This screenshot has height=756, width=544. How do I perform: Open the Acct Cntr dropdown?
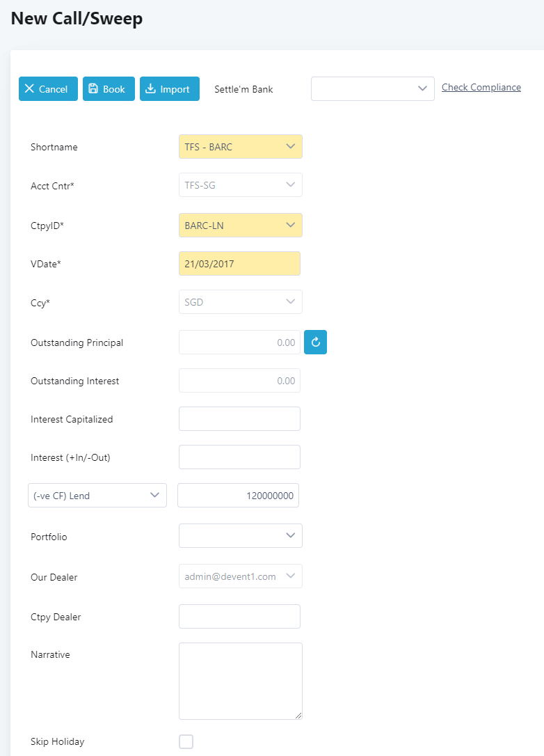240,185
